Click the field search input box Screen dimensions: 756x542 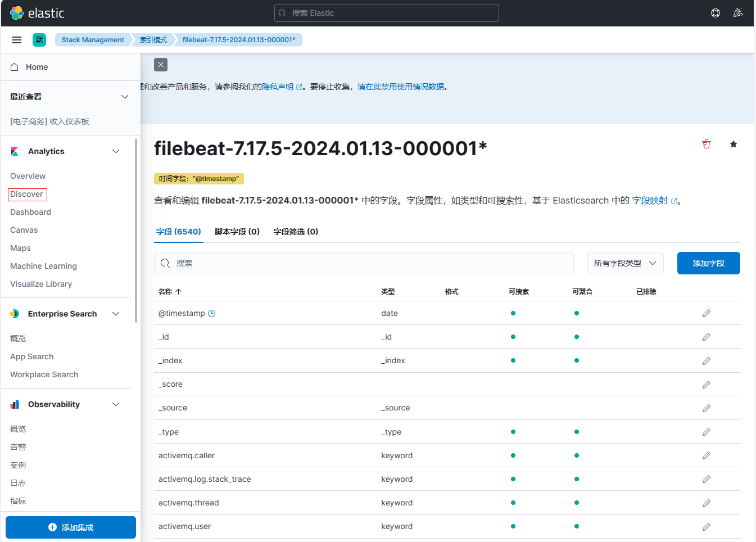click(371, 263)
